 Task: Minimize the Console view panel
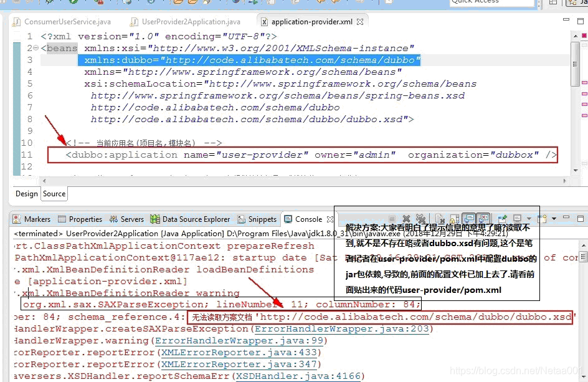click(x=566, y=217)
